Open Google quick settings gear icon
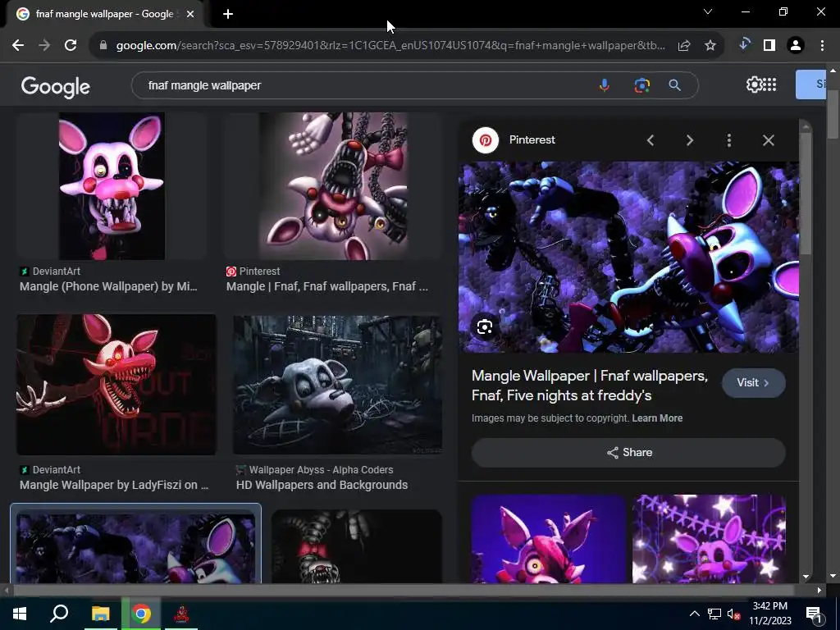 coord(754,84)
